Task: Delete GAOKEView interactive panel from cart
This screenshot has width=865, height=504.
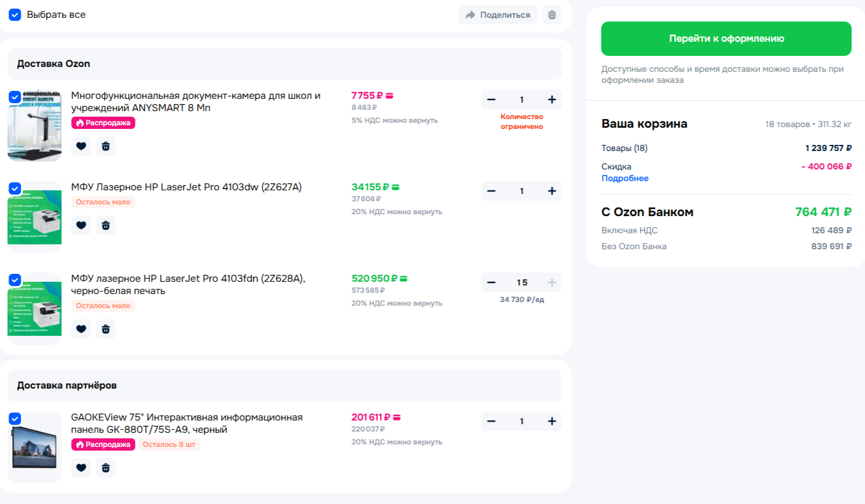Action: pos(106,468)
